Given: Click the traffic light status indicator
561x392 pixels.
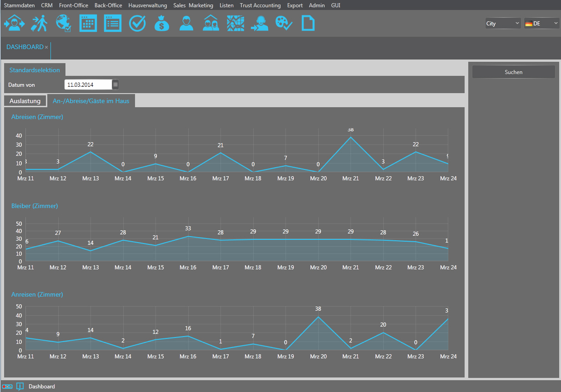Looking at the screenshot, I should pos(7,386).
